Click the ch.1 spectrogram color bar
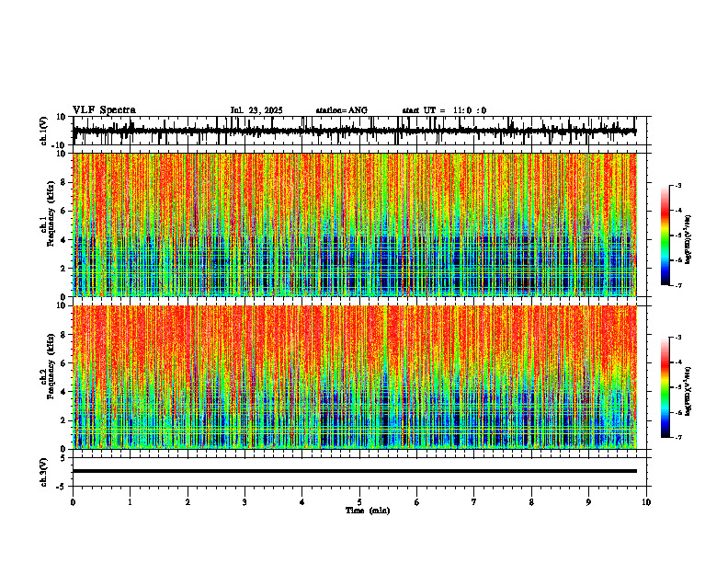Image resolution: width=728 pixels, height=563 pixels. click(x=665, y=236)
